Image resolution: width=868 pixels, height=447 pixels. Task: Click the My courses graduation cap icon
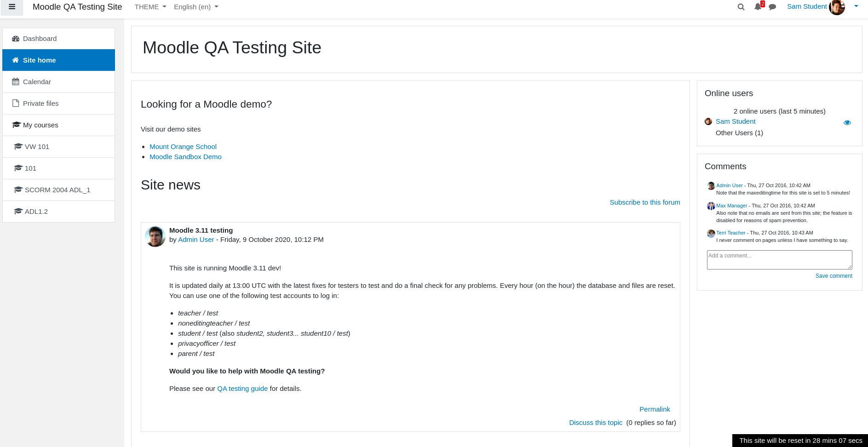[x=17, y=125]
